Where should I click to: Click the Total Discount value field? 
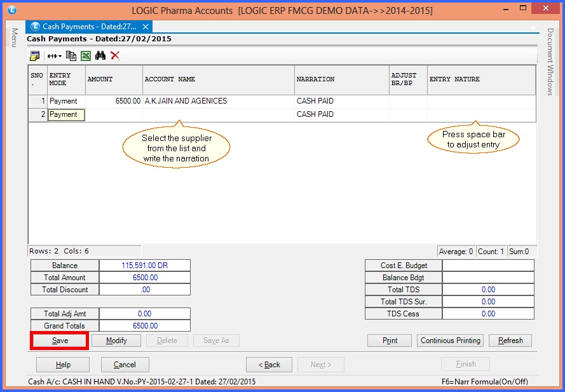pos(144,290)
